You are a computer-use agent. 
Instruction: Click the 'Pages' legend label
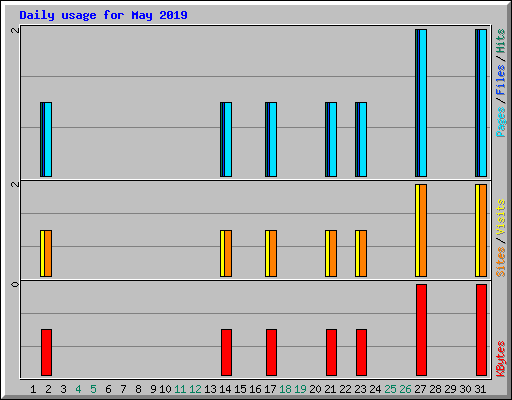(x=501, y=122)
